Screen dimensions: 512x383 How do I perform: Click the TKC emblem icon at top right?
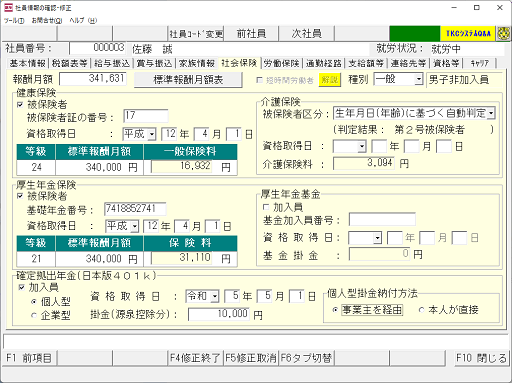tap(504, 34)
